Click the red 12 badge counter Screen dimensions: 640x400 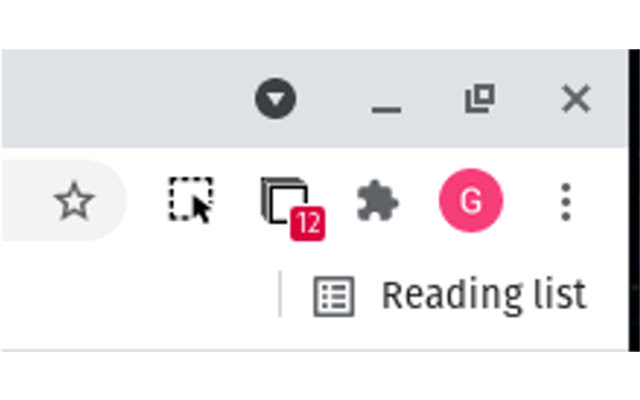tap(308, 224)
